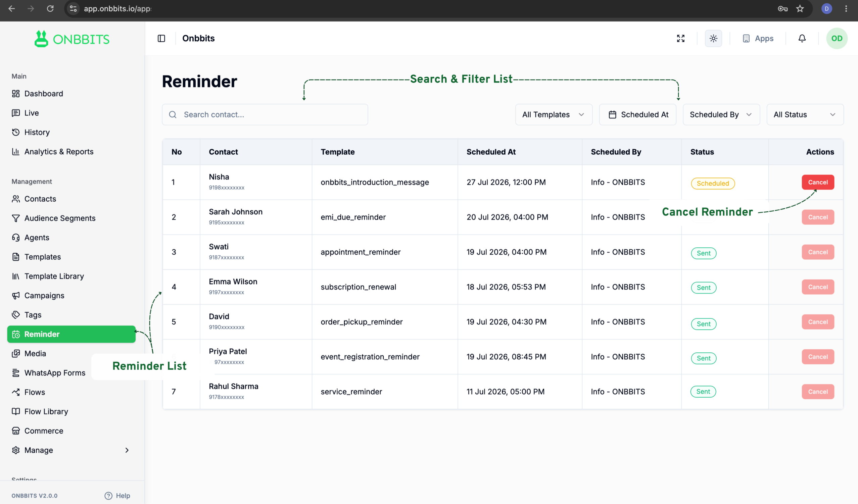
Task: Expand the Manage submenu chevron
Action: pyautogui.click(x=127, y=450)
